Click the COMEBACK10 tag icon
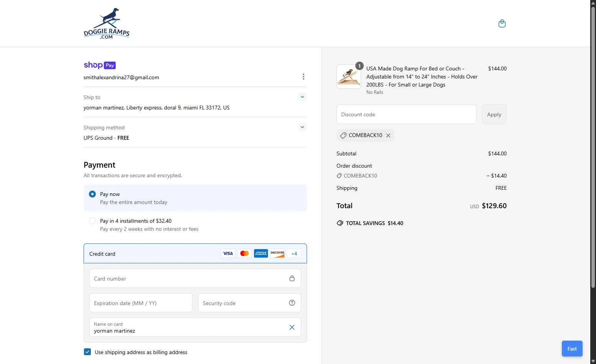596x364 pixels. [343, 135]
